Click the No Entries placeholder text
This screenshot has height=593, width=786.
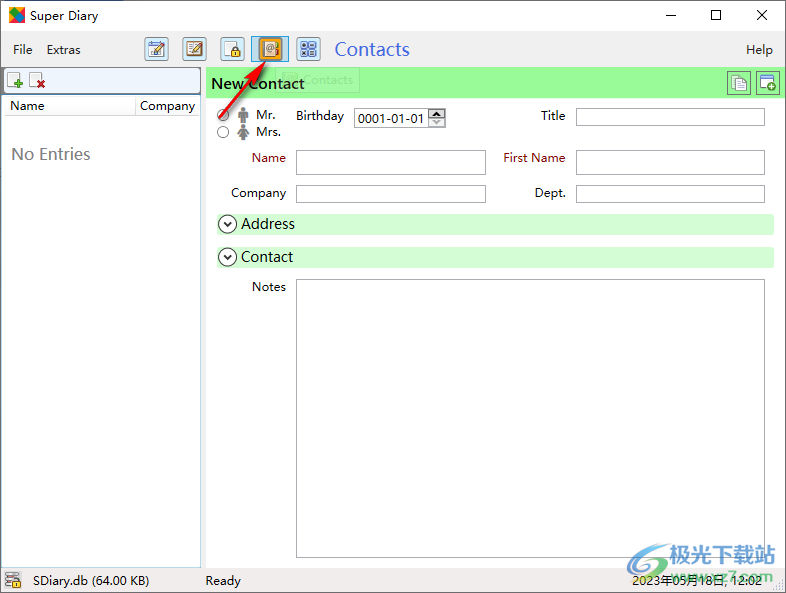(51, 154)
